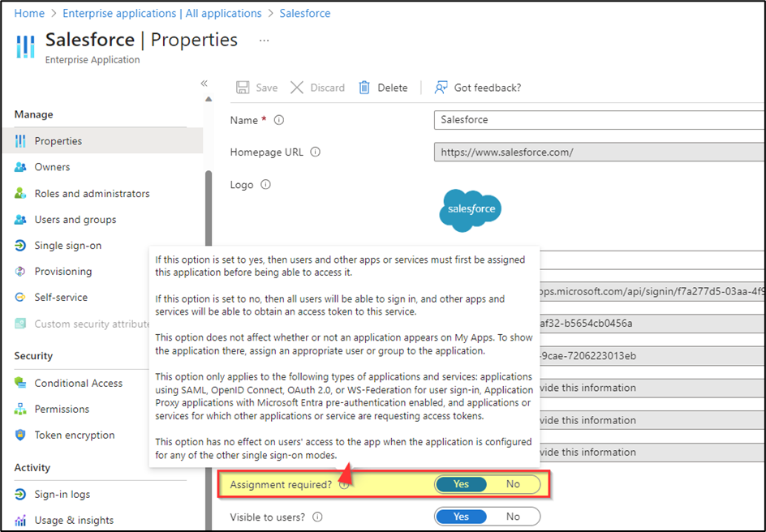
Task: Select Owners under Manage
Action: 51,167
